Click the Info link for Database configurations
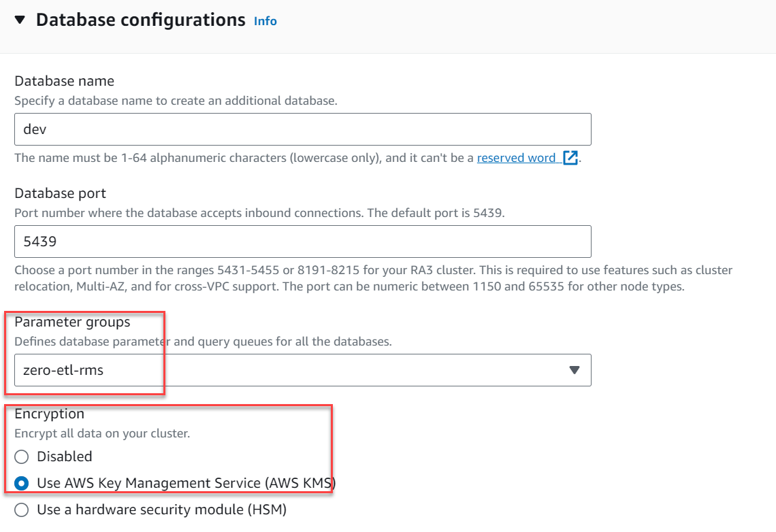776x532 pixels. [265, 21]
